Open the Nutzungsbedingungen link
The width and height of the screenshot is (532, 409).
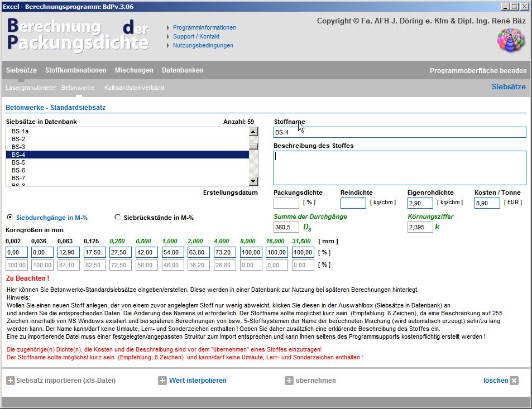click(203, 45)
